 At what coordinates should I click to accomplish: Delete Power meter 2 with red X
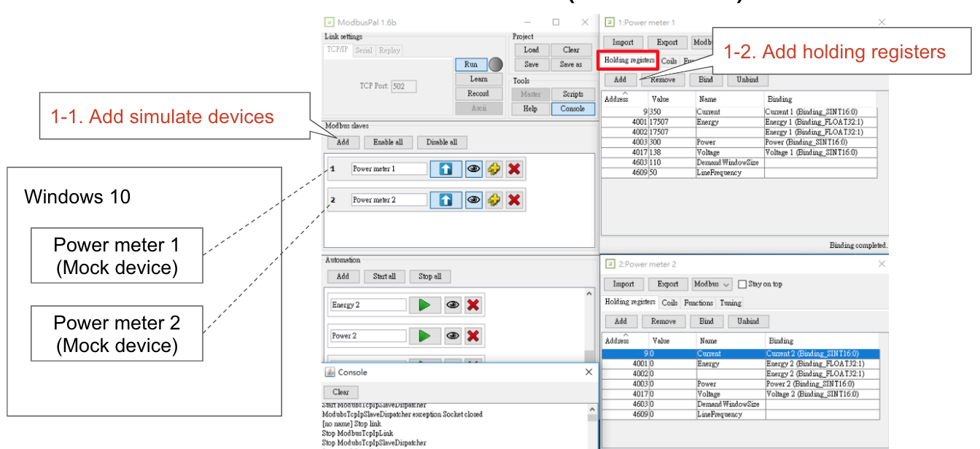coord(514,200)
